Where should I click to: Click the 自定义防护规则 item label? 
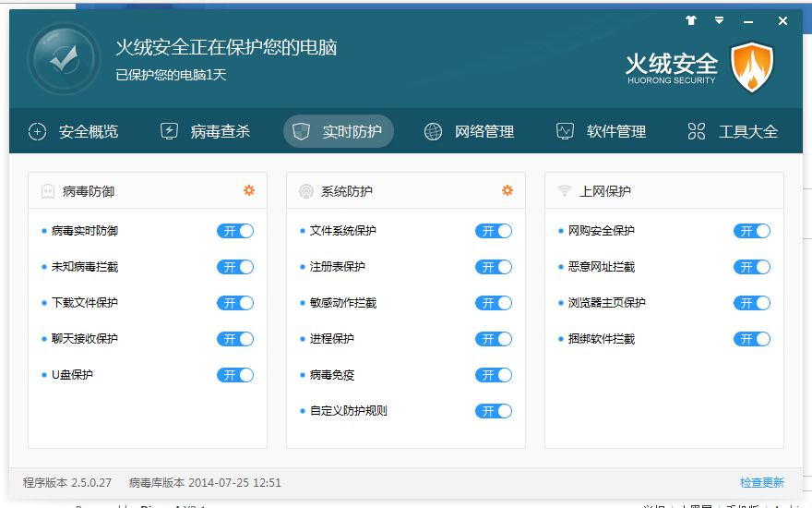348,411
